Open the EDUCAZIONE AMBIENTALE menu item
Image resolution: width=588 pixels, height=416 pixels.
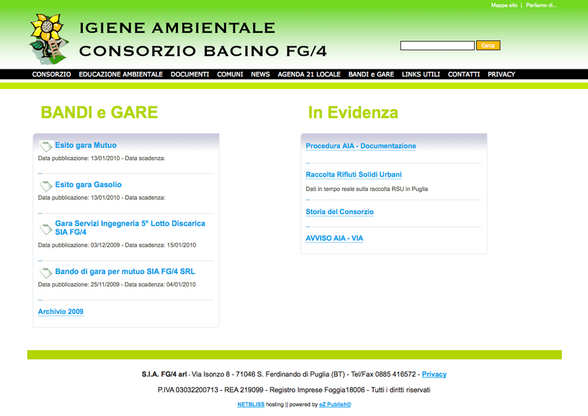(x=121, y=74)
